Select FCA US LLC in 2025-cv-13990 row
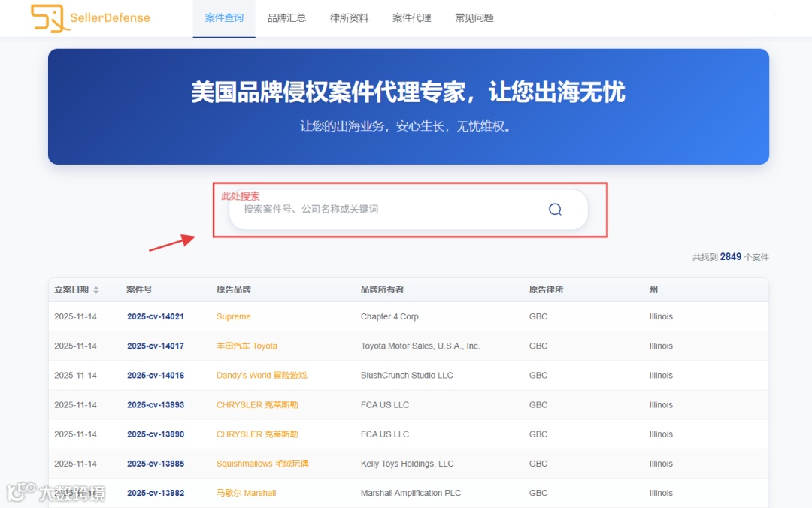The width and height of the screenshot is (812, 508). [x=385, y=434]
